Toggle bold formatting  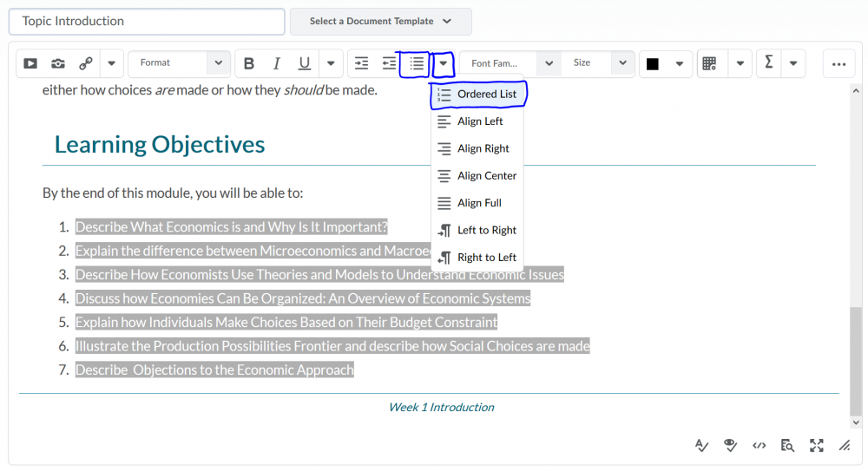[x=249, y=63]
